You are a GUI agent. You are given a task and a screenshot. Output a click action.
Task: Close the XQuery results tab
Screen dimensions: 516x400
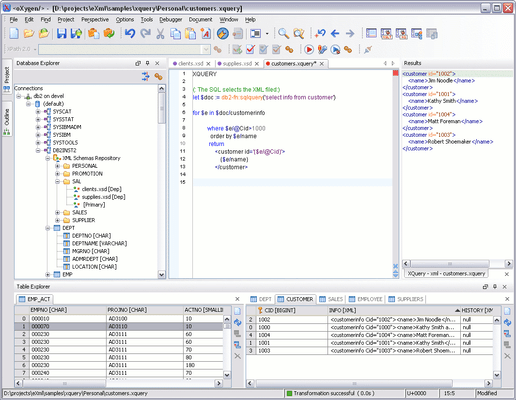(x=507, y=274)
